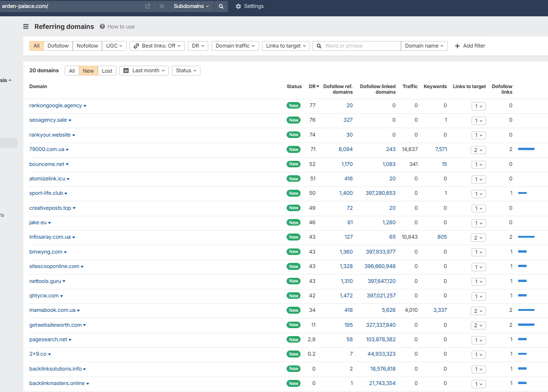Click the calendar icon for Last month

(x=126, y=70)
